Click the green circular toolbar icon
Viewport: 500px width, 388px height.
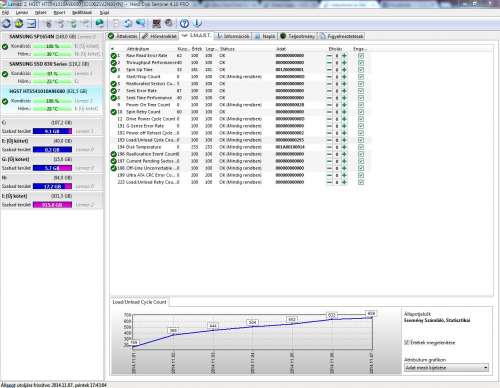click(19, 24)
